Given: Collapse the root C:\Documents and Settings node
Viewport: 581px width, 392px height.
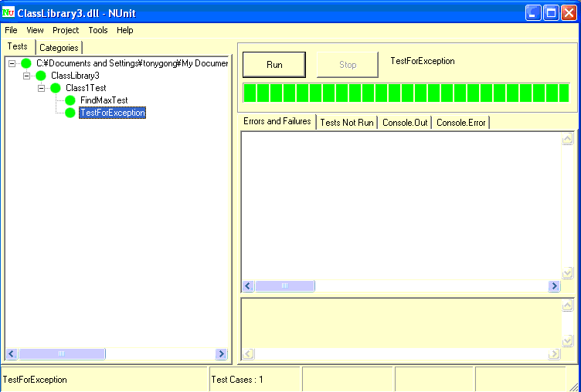Looking at the screenshot, I should click(12, 64).
